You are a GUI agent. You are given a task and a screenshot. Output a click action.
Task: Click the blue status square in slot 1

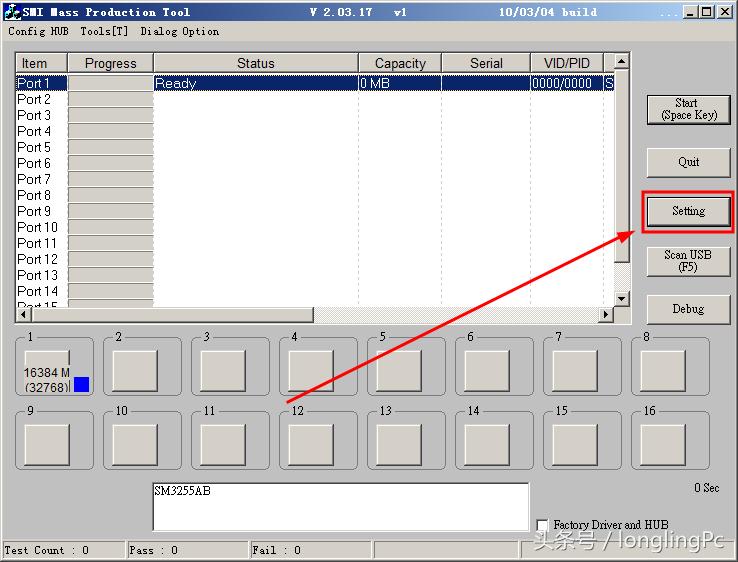coord(81,385)
